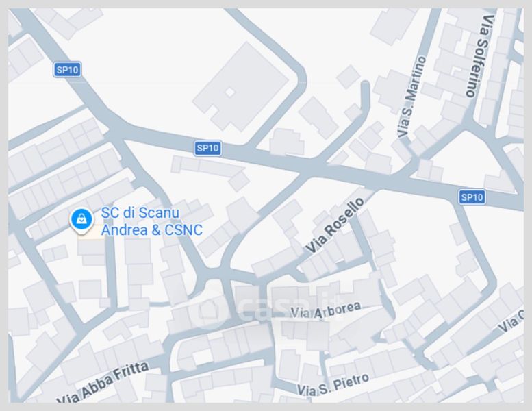Viewport: 532px width, 411px height.
Task: Click the SP10 shield nearest Via Solferino
Action: pyautogui.click(x=472, y=197)
